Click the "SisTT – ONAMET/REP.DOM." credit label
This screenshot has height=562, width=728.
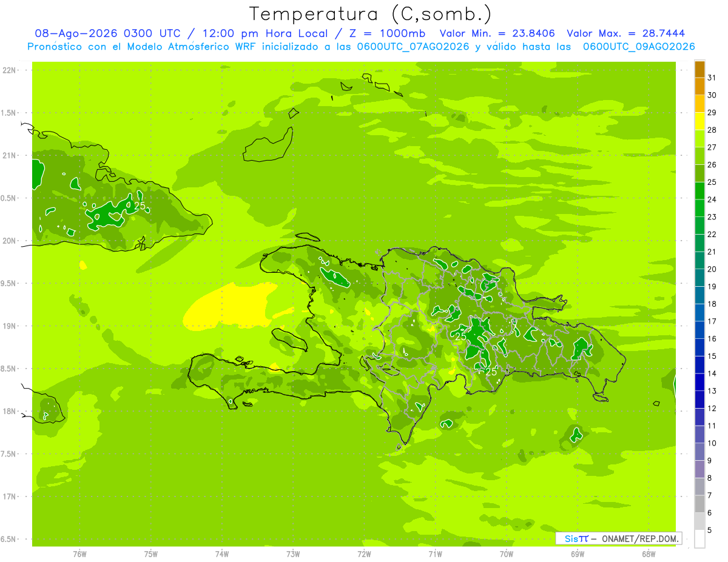click(x=619, y=538)
